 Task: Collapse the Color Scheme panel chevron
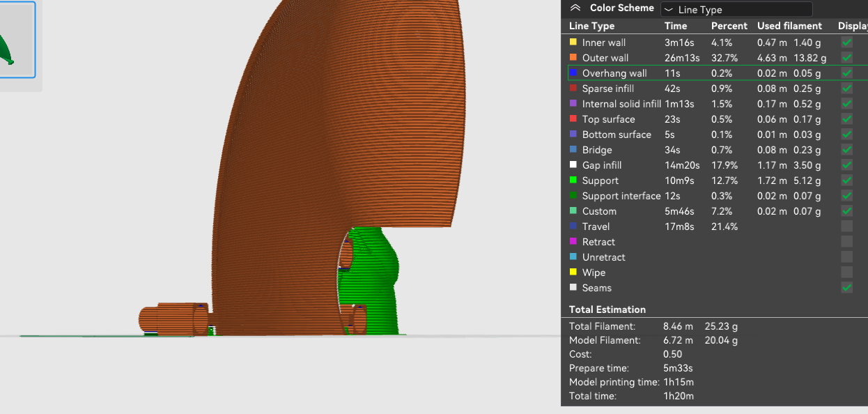click(x=575, y=8)
